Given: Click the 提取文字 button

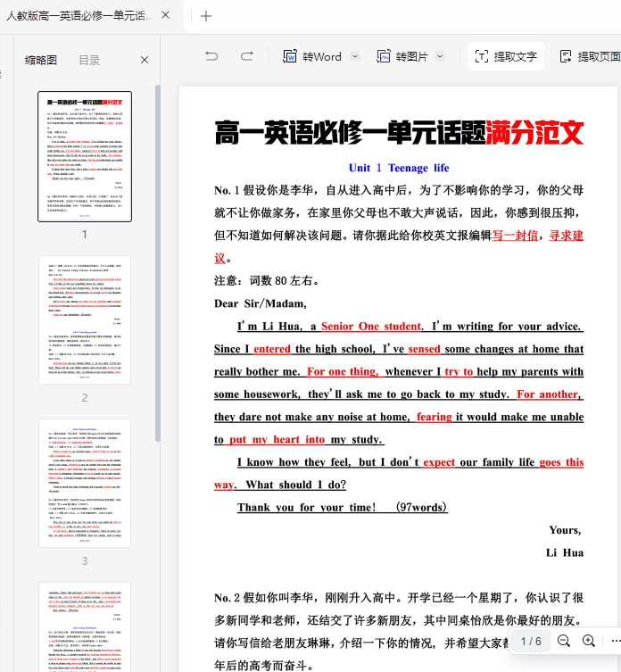Looking at the screenshot, I should point(505,56).
